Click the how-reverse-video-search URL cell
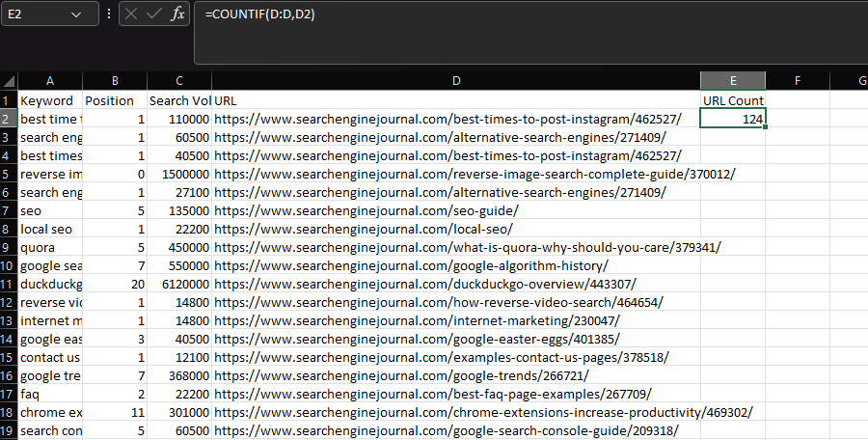Screen dimensions: 868x440 tap(456, 303)
